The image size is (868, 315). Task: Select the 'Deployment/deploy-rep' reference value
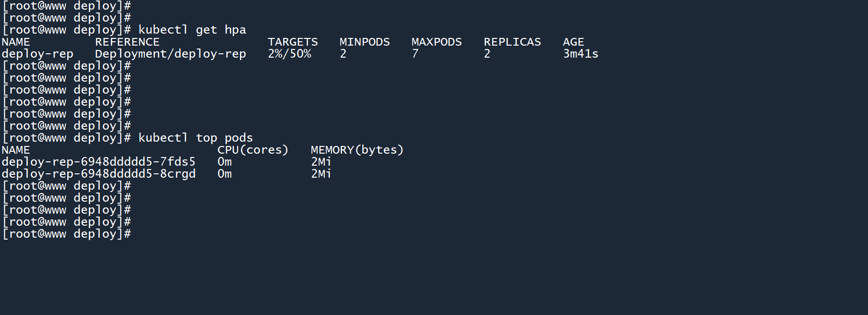pos(170,54)
